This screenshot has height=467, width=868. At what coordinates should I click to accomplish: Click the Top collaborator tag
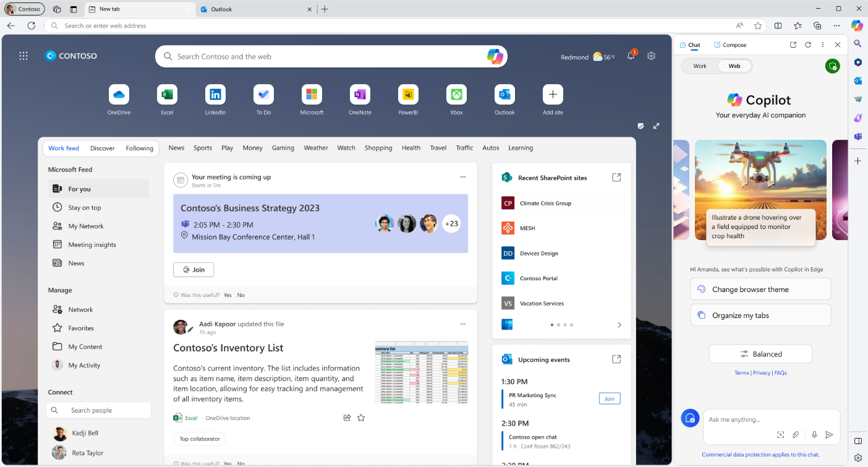click(200, 439)
